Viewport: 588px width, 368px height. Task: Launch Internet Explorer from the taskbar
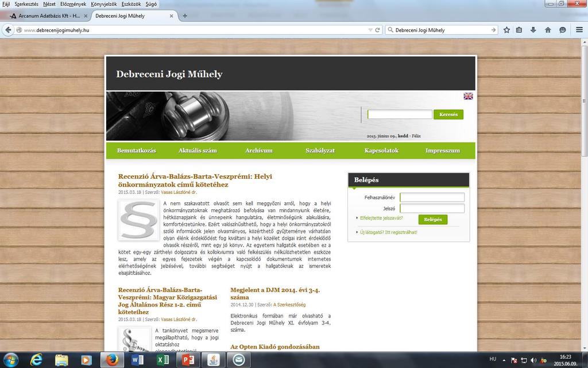pos(36,361)
